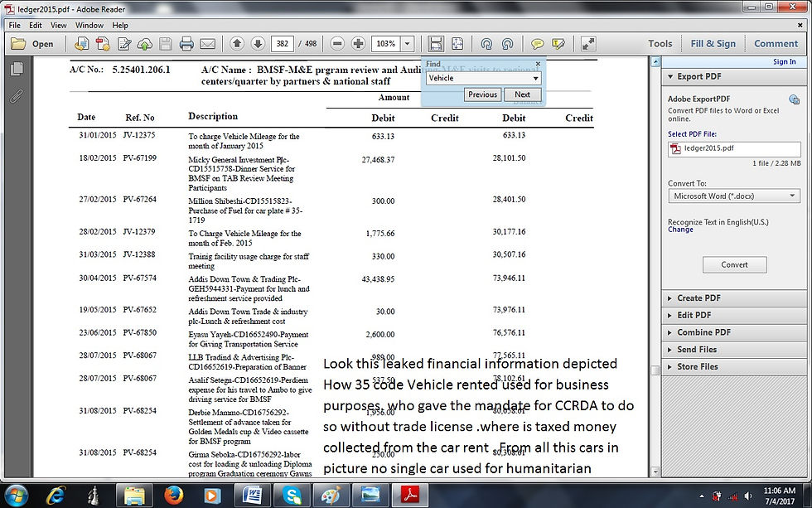Click the Save floppy disk icon

coord(166,44)
